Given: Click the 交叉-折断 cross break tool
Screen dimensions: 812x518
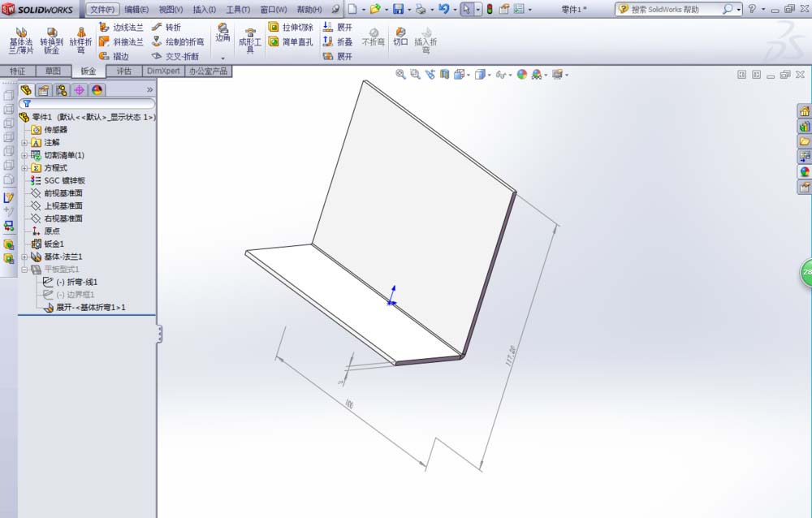Looking at the screenshot, I should [x=175, y=56].
